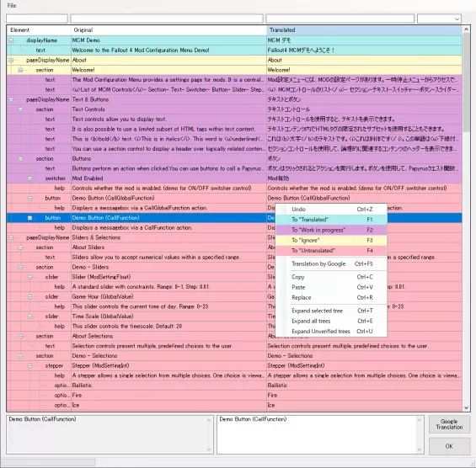Select "Displays a messagebox via a CallGlobalFunction action" row
The height and width of the screenshot is (468, 476).
234,208
